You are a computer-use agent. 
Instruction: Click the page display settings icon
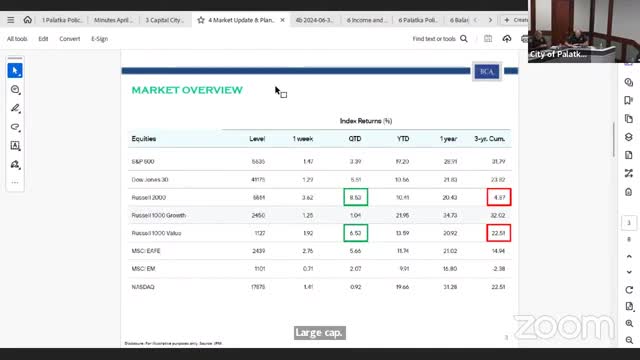pyautogui.click(x=629, y=307)
